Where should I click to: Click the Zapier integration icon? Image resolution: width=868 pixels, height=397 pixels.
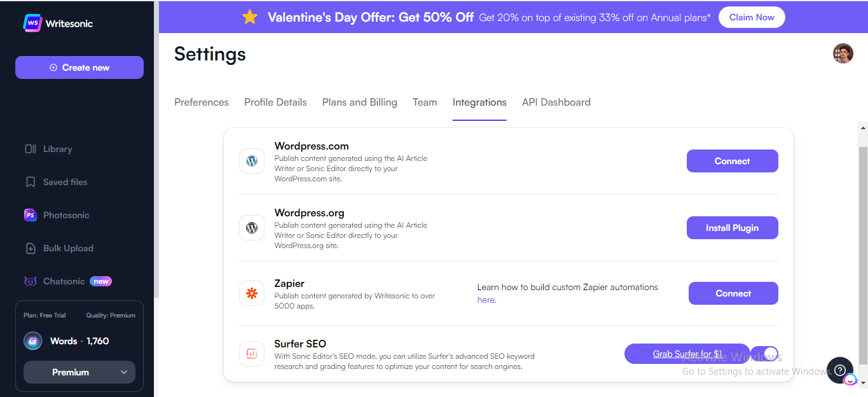(x=252, y=293)
